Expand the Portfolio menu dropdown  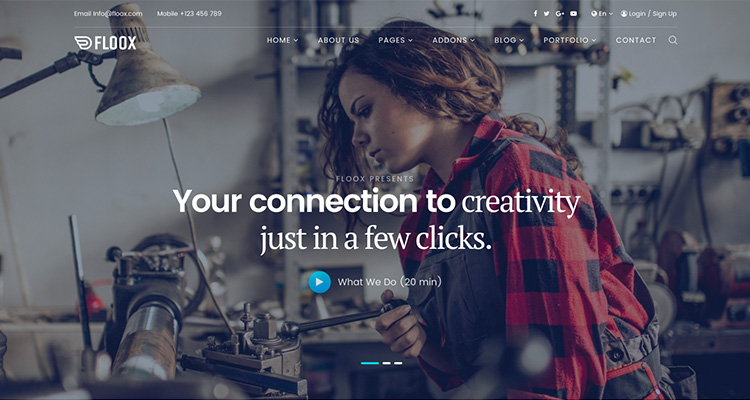[570, 40]
